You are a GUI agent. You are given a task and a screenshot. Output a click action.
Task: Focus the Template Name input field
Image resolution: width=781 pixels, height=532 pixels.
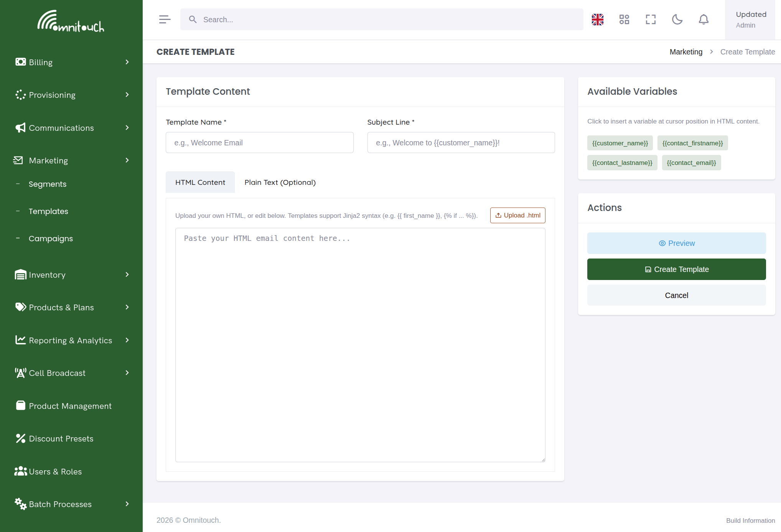click(x=260, y=143)
